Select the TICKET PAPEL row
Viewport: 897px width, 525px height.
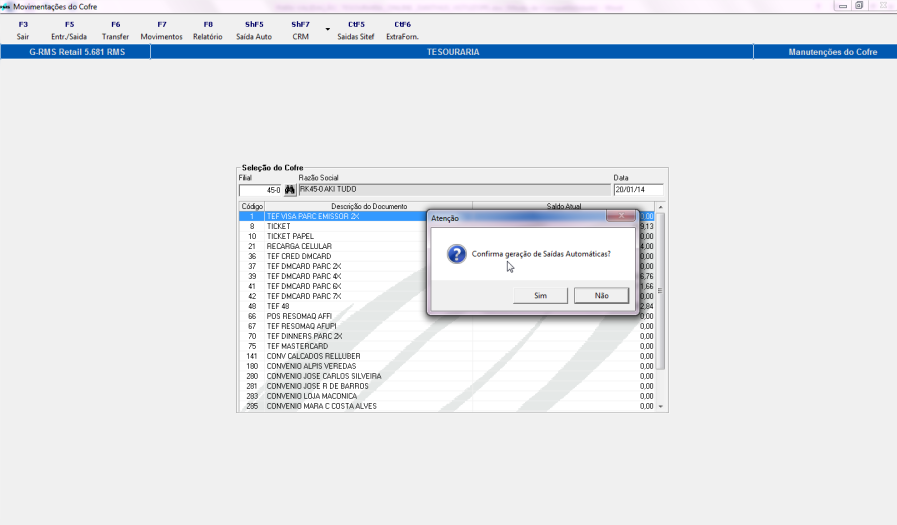[446, 236]
